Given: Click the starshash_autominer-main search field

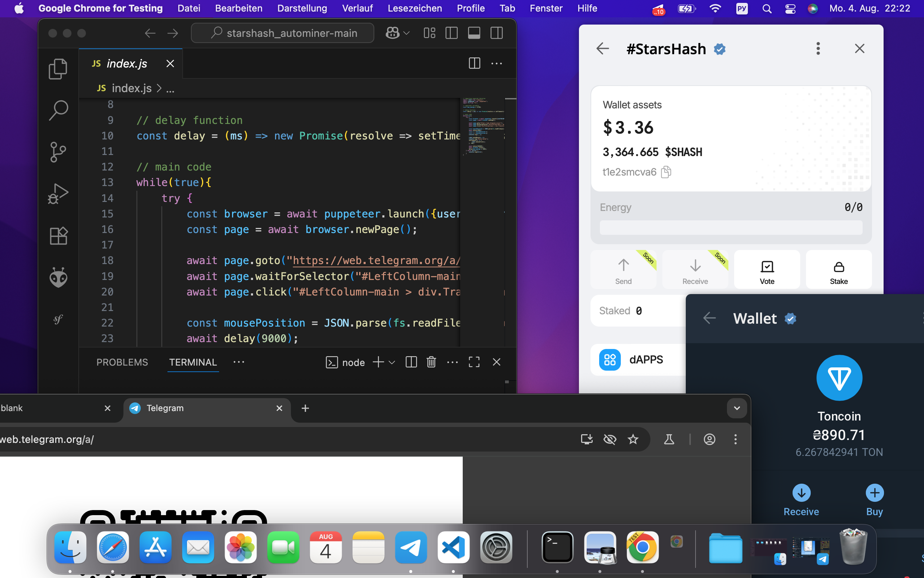Looking at the screenshot, I should click(283, 33).
